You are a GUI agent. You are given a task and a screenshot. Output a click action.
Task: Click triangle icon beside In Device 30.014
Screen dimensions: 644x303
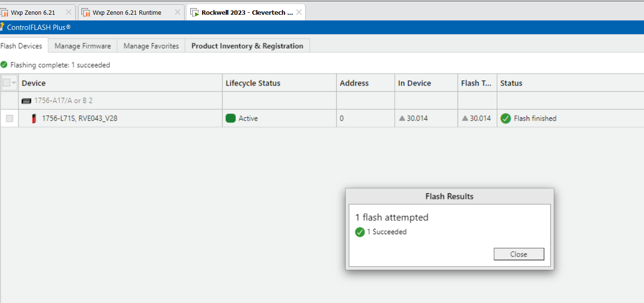tap(402, 118)
